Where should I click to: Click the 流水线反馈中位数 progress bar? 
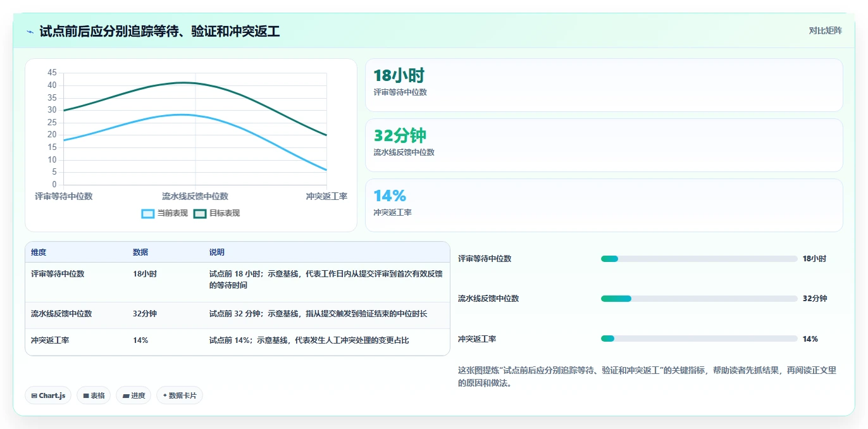(699, 299)
